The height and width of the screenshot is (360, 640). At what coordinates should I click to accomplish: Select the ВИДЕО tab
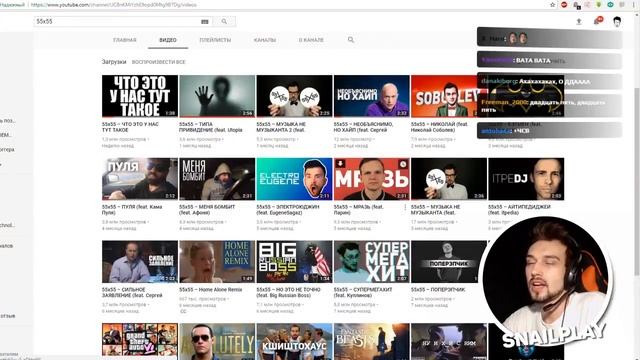168,40
